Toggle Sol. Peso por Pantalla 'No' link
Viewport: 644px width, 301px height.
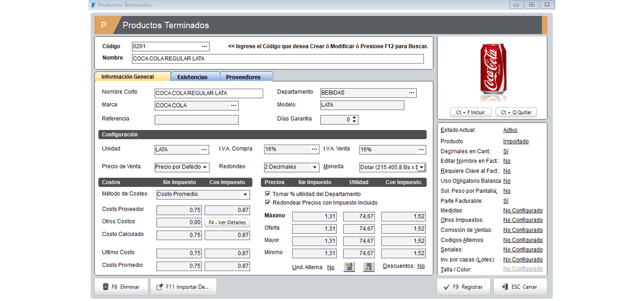507,191
